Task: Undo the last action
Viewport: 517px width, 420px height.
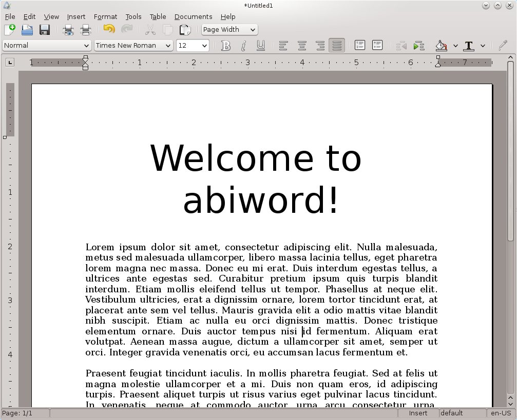Action: coord(109,30)
